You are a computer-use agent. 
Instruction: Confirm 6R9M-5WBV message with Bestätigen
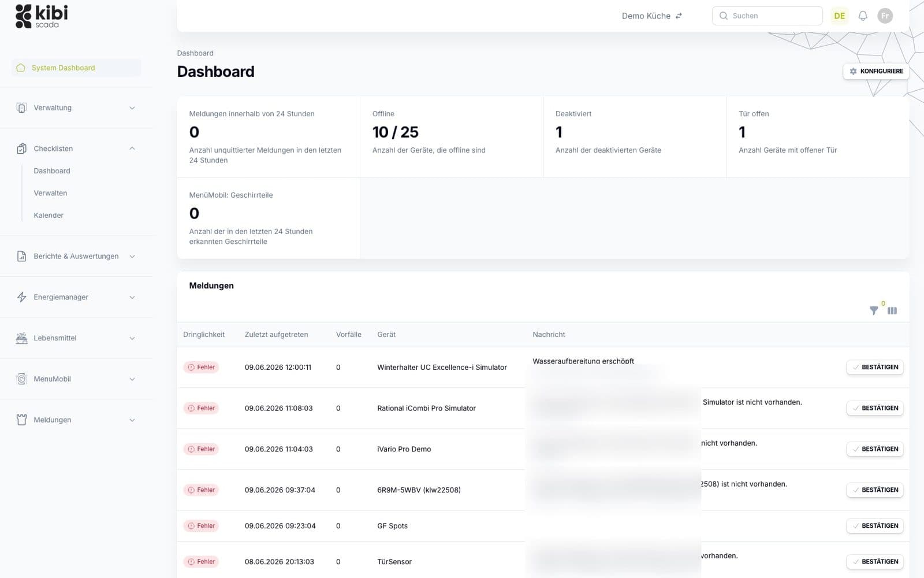click(x=875, y=490)
